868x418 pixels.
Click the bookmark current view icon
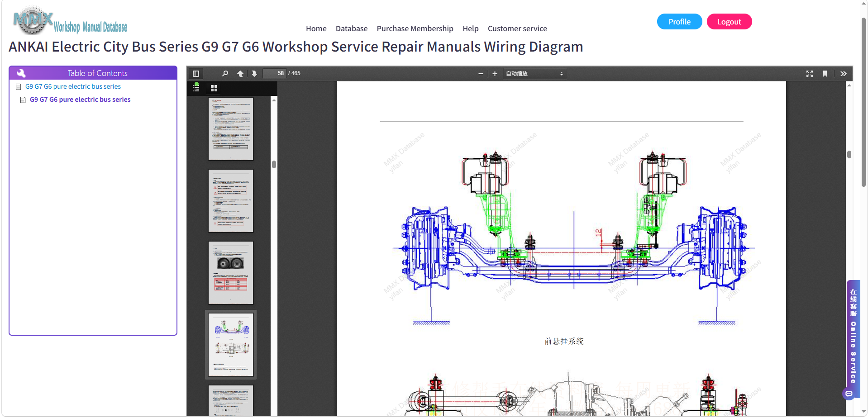coord(825,74)
